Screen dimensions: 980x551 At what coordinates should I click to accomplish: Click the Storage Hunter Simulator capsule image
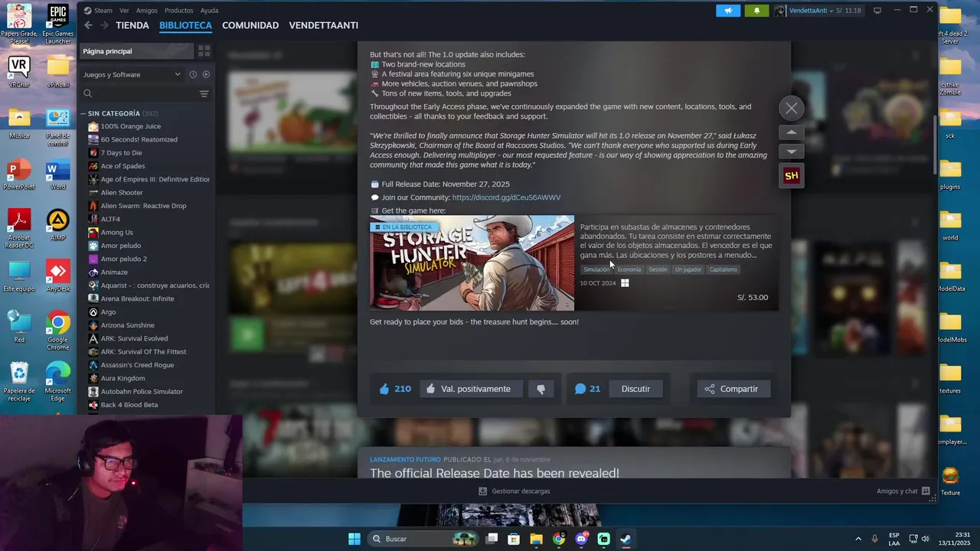(x=472, y=262)
